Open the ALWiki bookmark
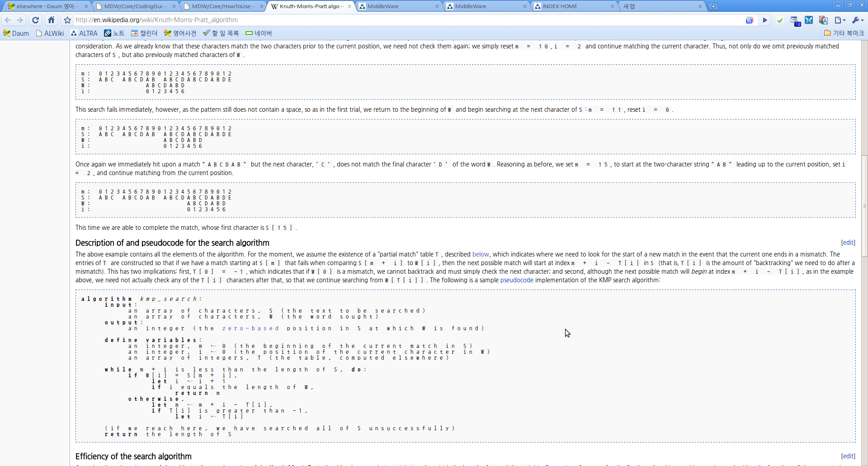 point(50,33)
